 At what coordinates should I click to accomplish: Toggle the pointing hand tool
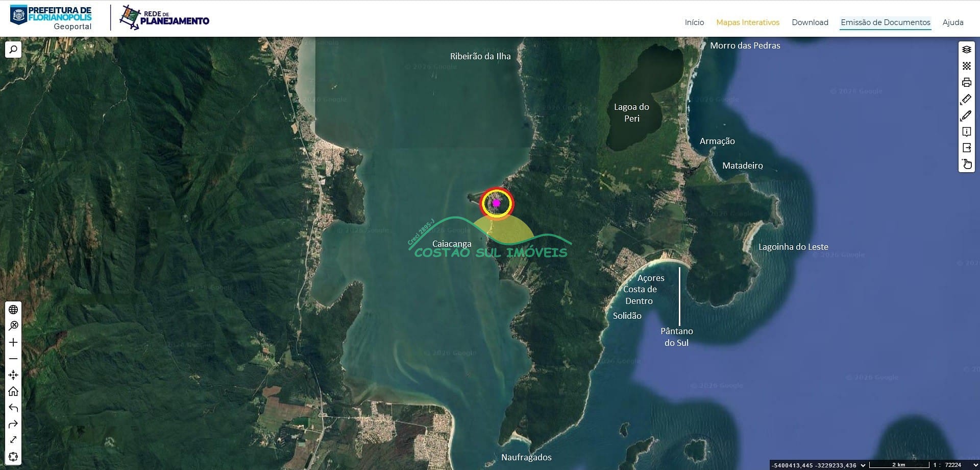click(x=966, y=164)
